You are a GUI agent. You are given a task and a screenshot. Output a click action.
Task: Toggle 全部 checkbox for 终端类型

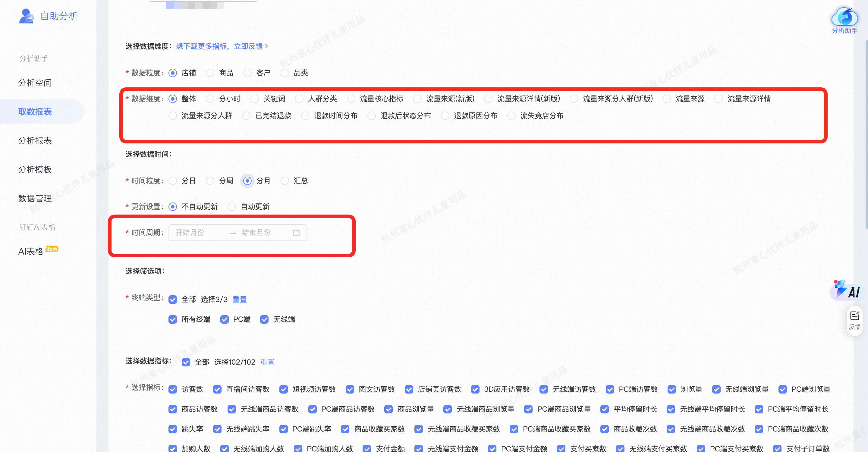coord(173,300)
